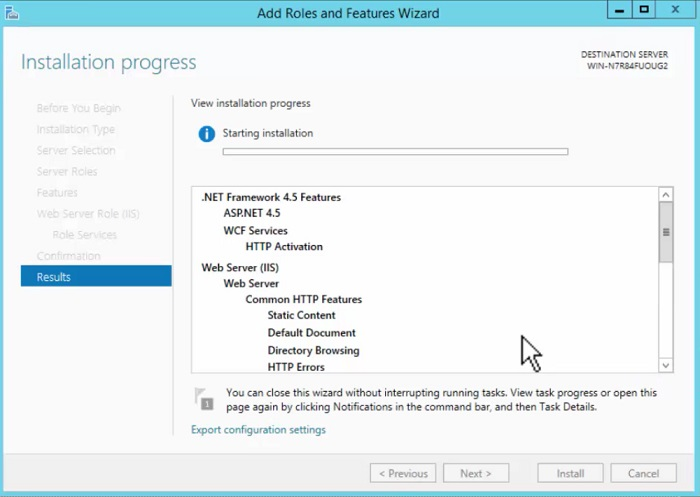Viewport: 700px width, 497px height.
Task: Click the installation progress bar
Action: point(396,152)
